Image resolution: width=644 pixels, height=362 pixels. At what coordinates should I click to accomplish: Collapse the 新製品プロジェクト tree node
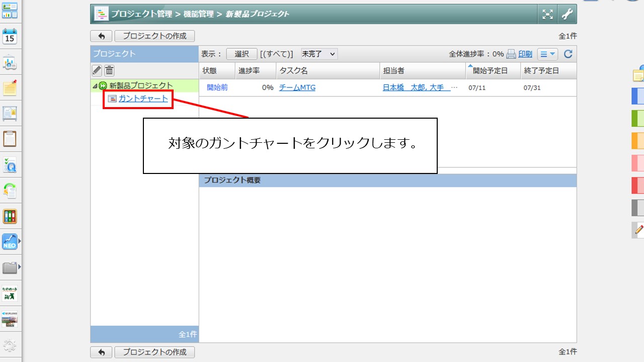[95, 86]
